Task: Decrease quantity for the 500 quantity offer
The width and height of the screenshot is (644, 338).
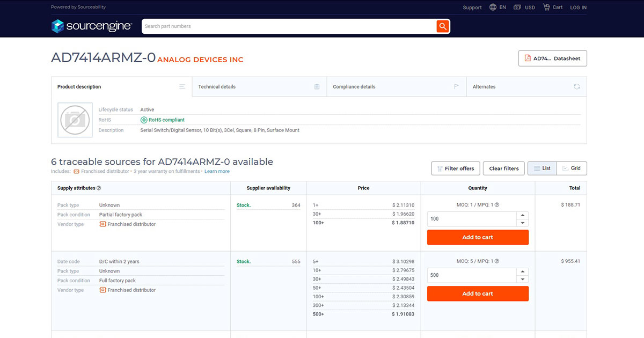Action: point(523,279)
